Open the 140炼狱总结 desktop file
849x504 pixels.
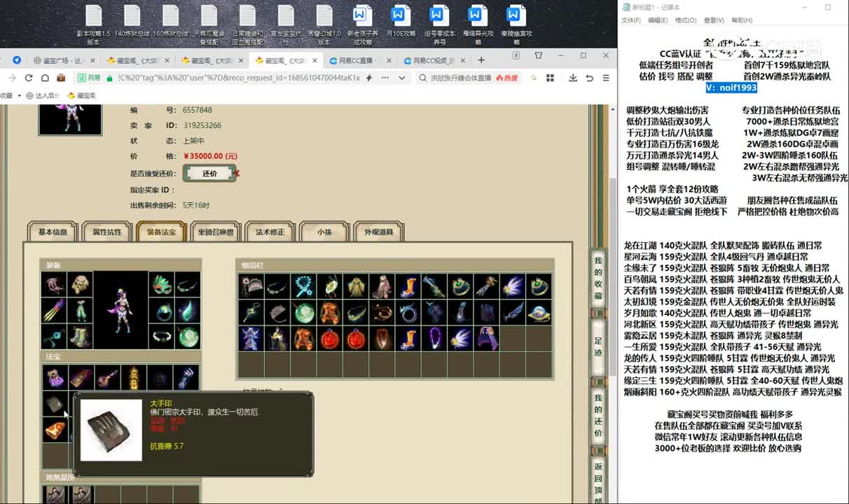[132, 21]
